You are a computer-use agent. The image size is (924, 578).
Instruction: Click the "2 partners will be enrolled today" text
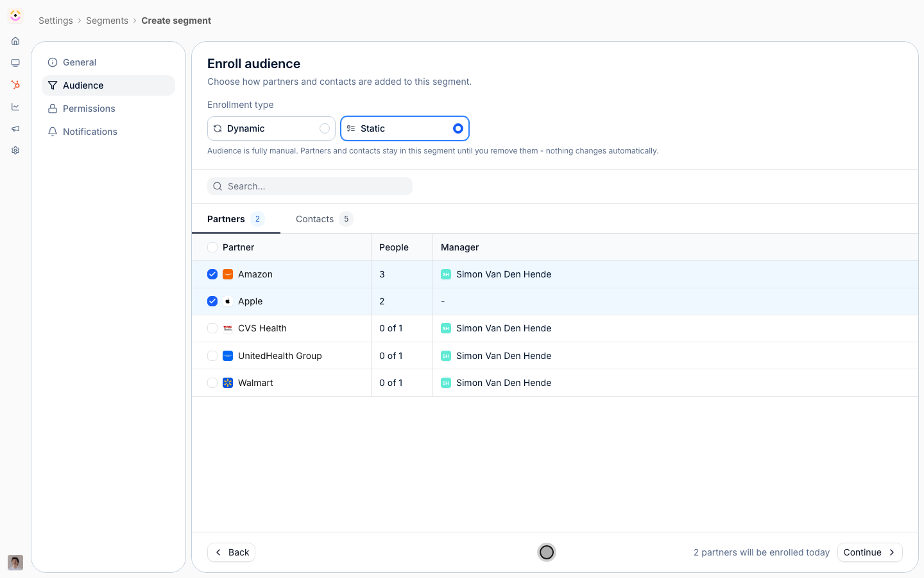click(762, 552)
